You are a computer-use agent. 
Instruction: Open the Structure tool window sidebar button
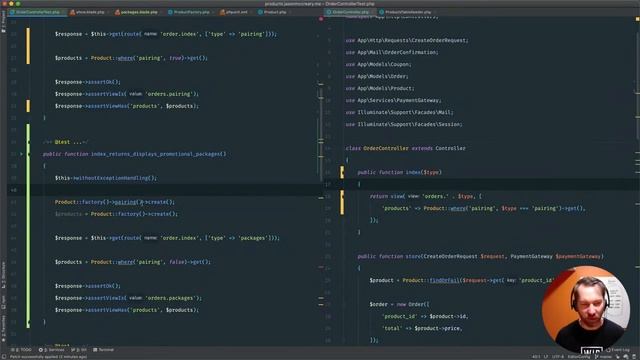[x=3, y=276]
